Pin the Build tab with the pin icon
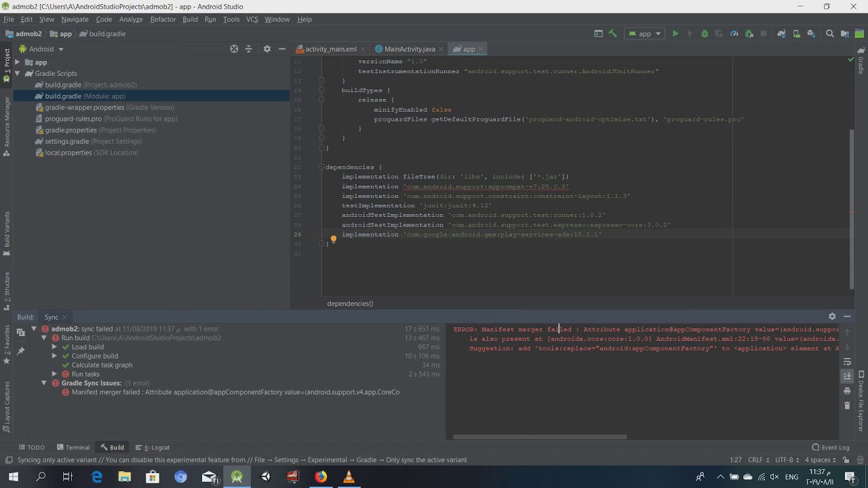868x488 pixels. coord(21,350)
